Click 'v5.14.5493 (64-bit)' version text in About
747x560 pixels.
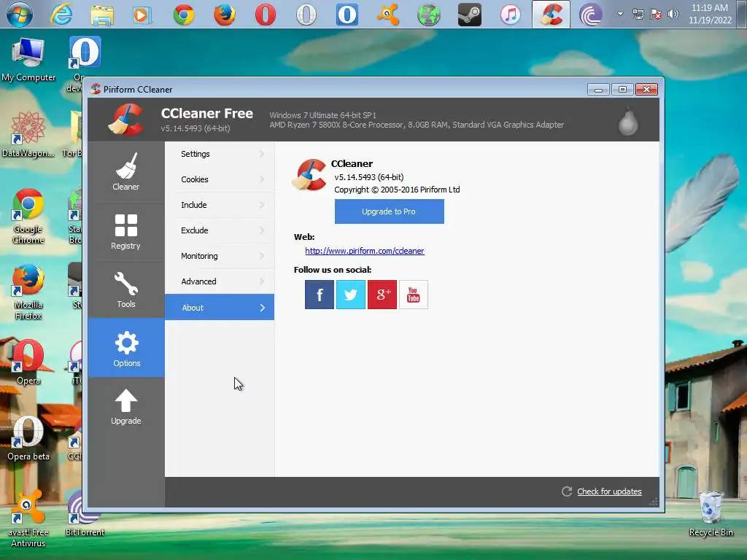click(x=368, y=177)
